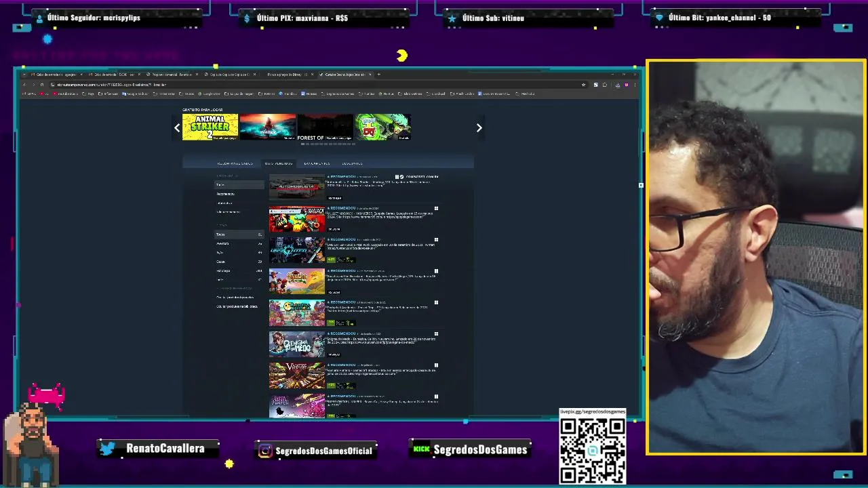This screenshot has height=488, width=868.
Task: Go back using the browser back arrow
Action: point(24,85)
